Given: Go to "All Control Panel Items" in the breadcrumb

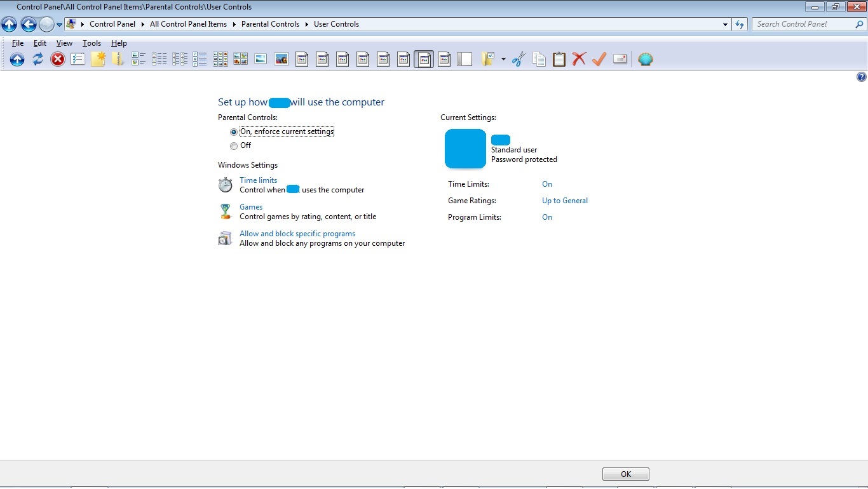Looking at the screenshot, I should point(188,24).
